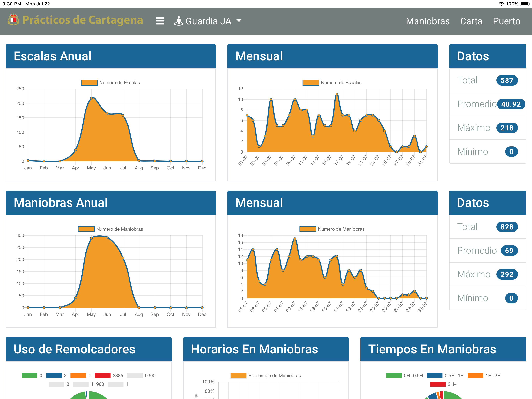Viewport: 532px width, 399px height.
Task: Expand the Guardia JA dropdown arrow
Action: pyautogui.click(x=239, y=21)
